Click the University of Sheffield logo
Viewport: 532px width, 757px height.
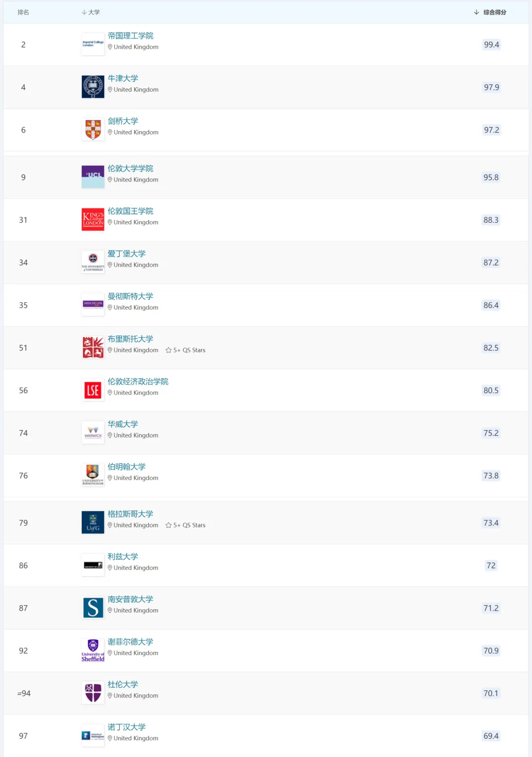(93, 650)
